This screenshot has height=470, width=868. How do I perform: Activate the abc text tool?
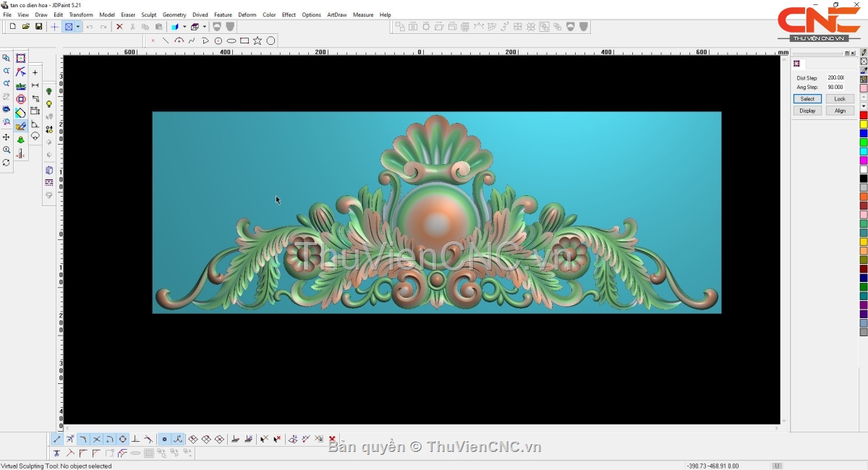(x=21, y=86)
